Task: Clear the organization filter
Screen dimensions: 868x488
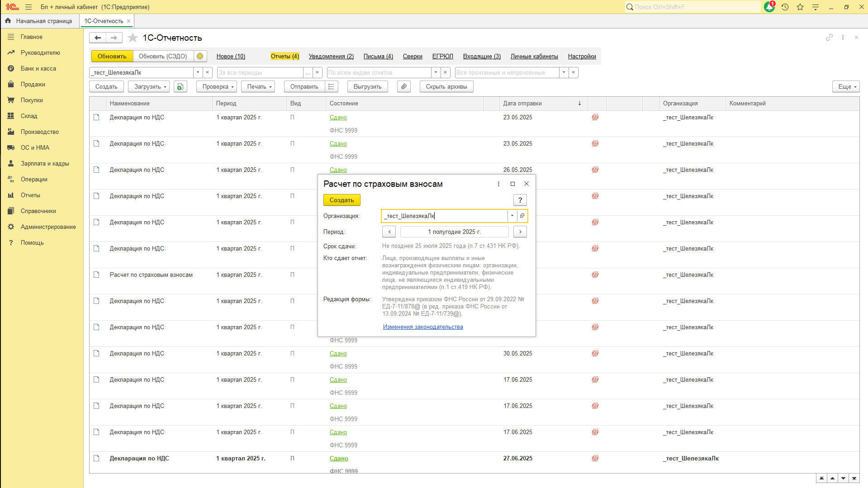Action: coord(208,72)
